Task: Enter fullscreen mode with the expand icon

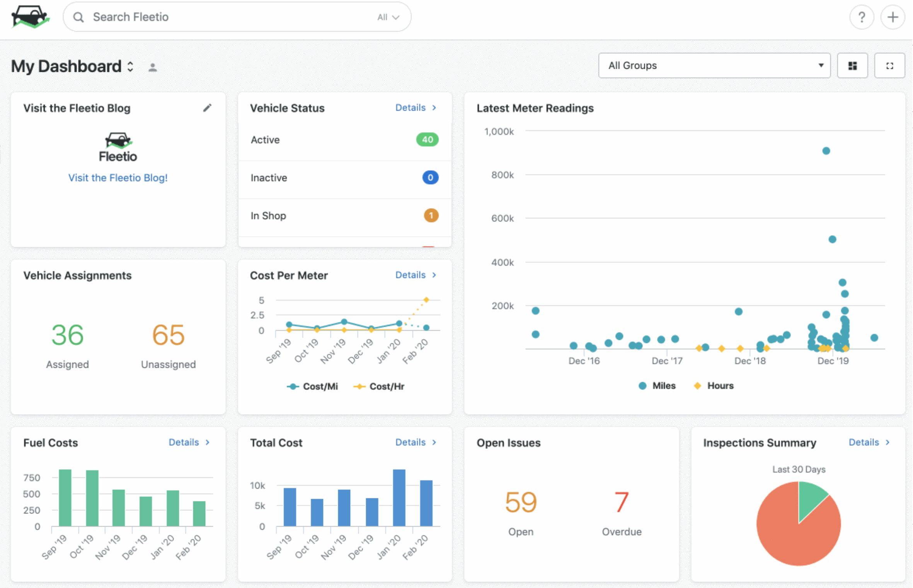Action: click(x=889, y=66)
